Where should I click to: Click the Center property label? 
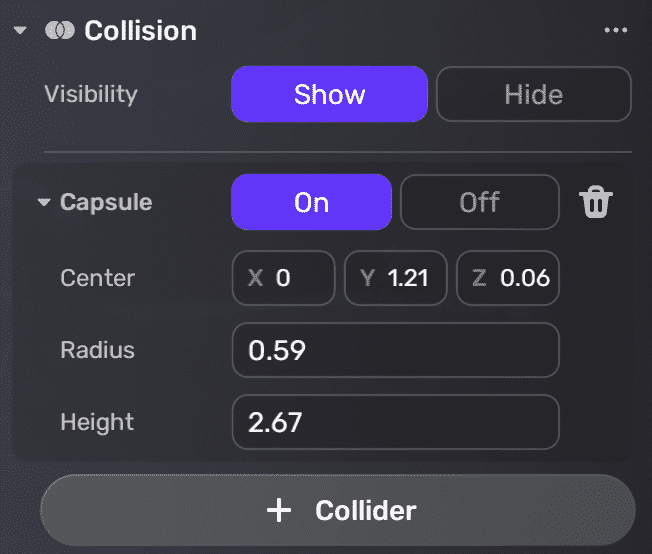(x=97, y=278)
